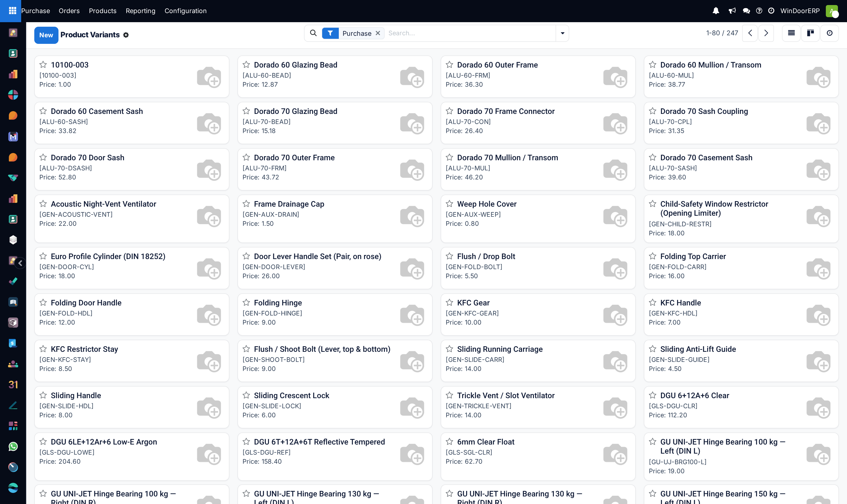Mark Dorado 70 Door Sash as favorite

tap(43, 157)
